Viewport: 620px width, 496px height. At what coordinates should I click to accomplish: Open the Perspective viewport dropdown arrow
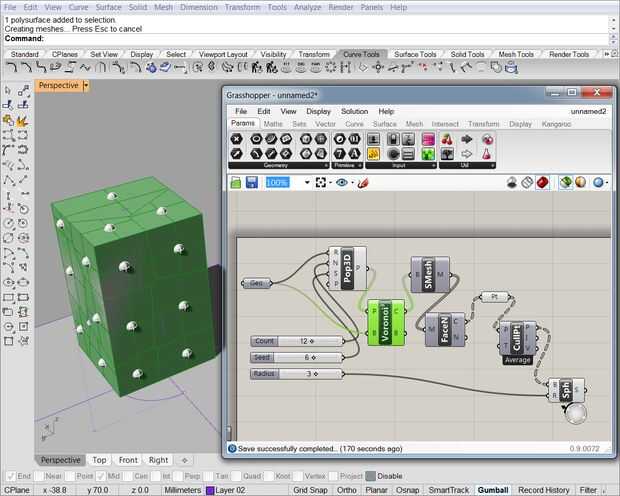click(x=86, y=86)
